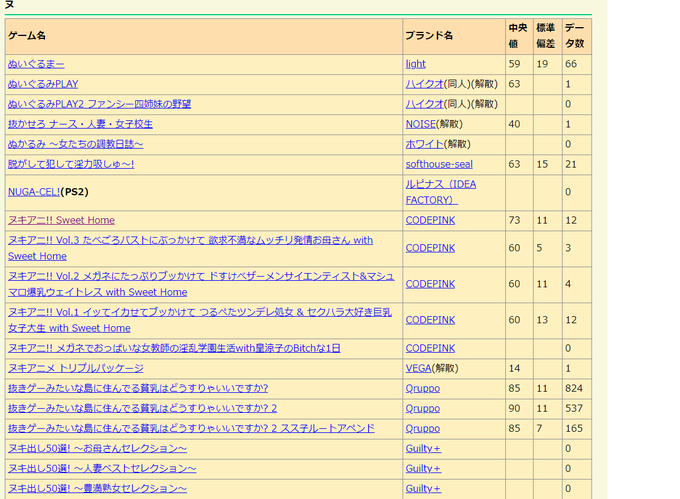Click CODEPINK in ヌキアニ!! Sweet Home row
Viewport: 680px width, 499px height.
coord(430,220)
